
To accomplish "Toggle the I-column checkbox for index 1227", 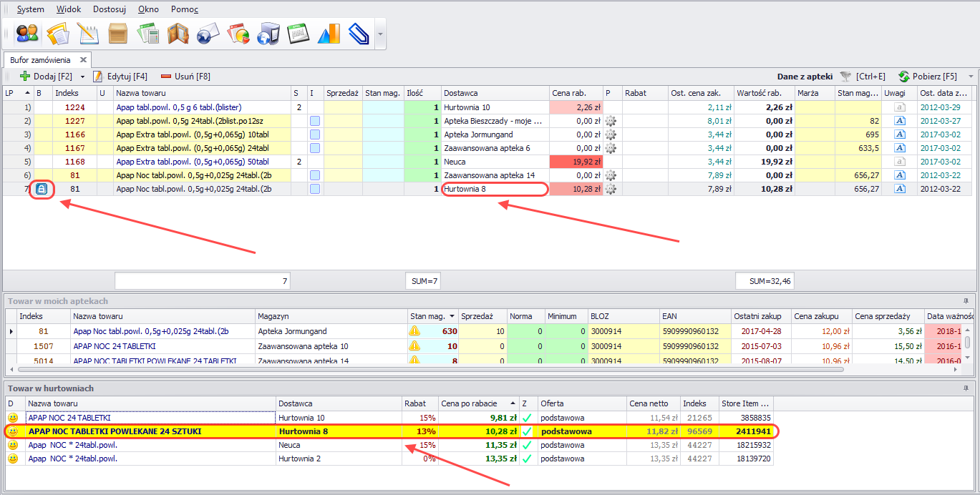I will click(315, 121).
